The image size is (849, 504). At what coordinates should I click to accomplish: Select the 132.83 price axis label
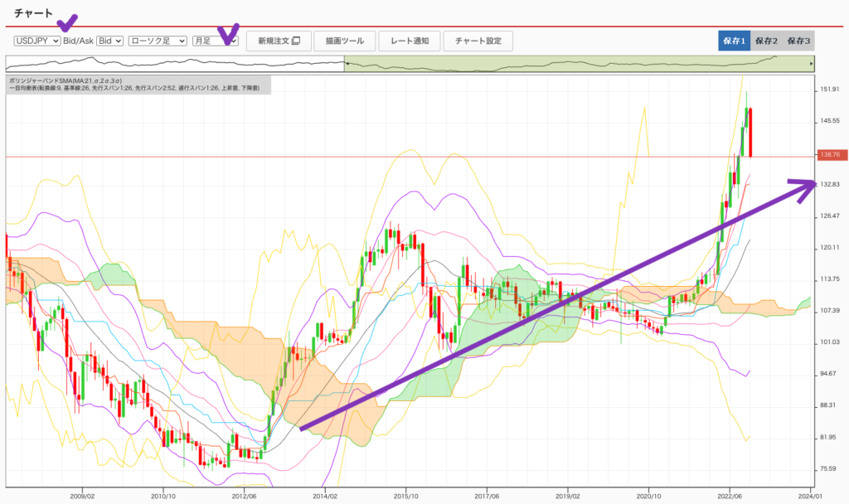pyautogui.click(x=829, y=184)
